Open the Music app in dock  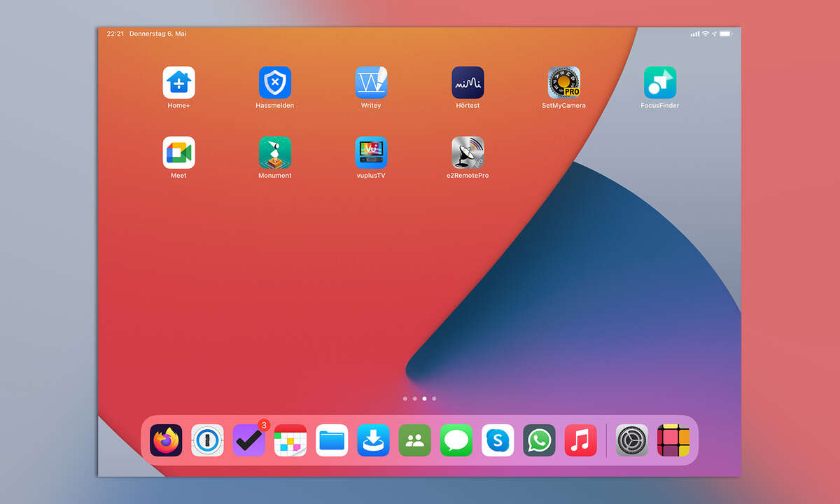click(x=581, y=440)
